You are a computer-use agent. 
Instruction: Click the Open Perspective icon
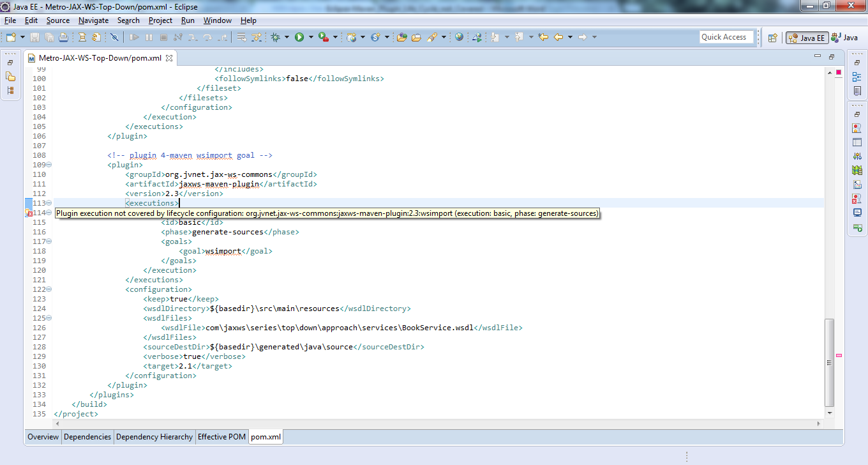tap(772, 38)
